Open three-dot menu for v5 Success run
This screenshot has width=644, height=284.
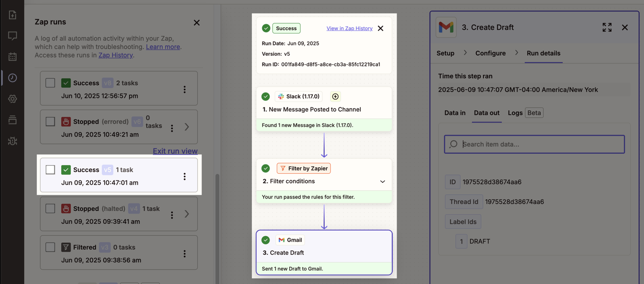tap(184, 176)
